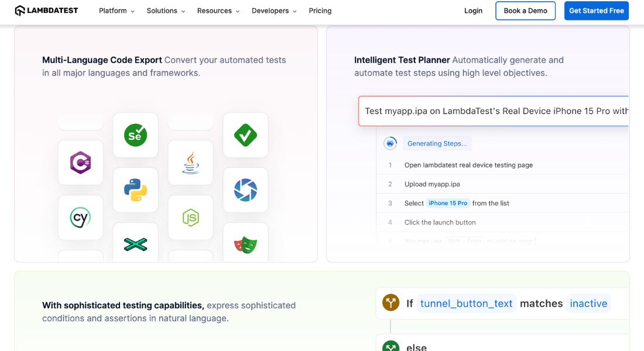
Task: Click 'With sophisticated testing capabilities' heading
Action: [123, 305]
